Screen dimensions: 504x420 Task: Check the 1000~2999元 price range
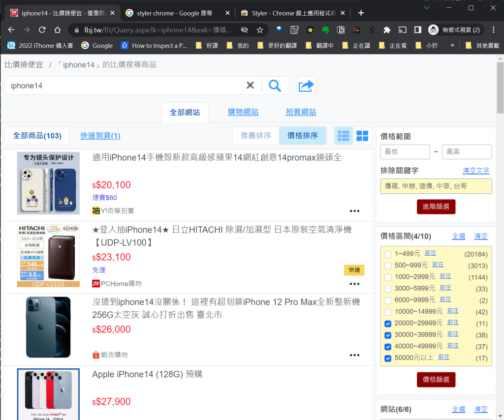(388, 277)
